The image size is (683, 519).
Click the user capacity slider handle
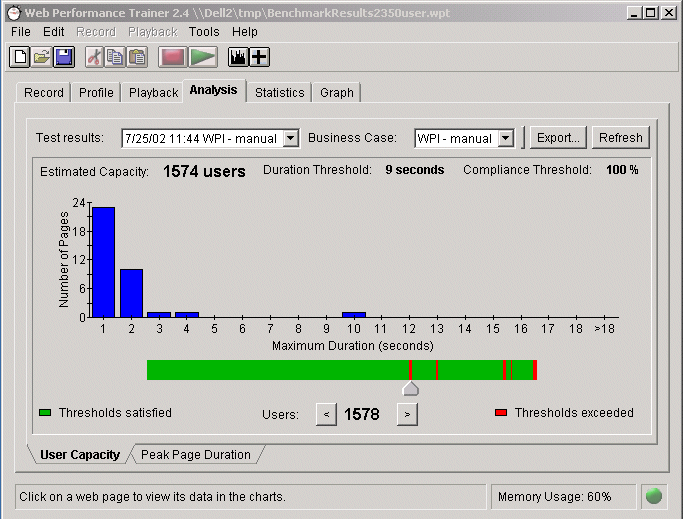(410, 388)
